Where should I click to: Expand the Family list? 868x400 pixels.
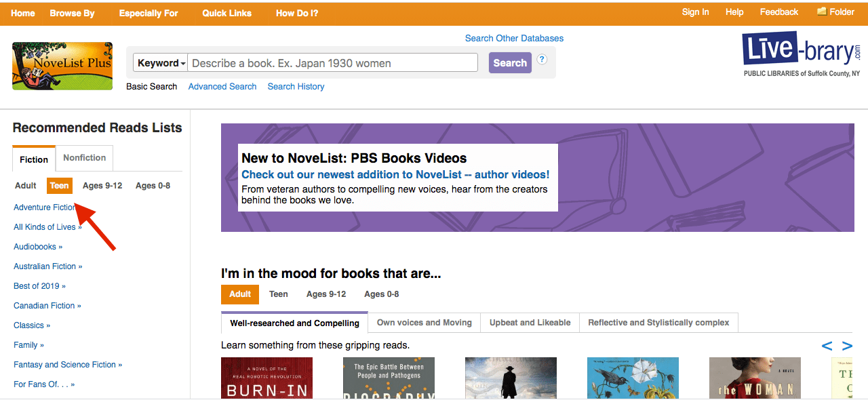click(28, 345)
